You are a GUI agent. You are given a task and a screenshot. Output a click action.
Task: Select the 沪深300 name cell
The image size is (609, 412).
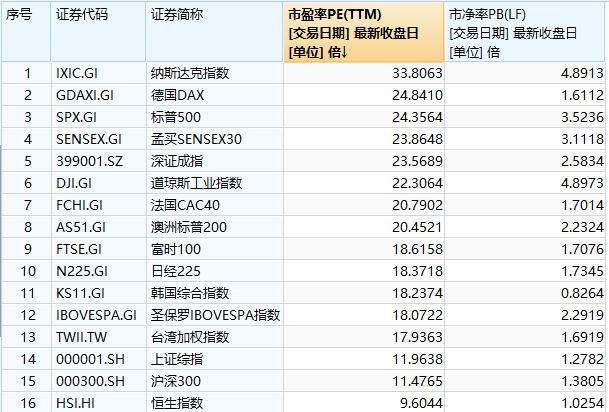[214, 381]
